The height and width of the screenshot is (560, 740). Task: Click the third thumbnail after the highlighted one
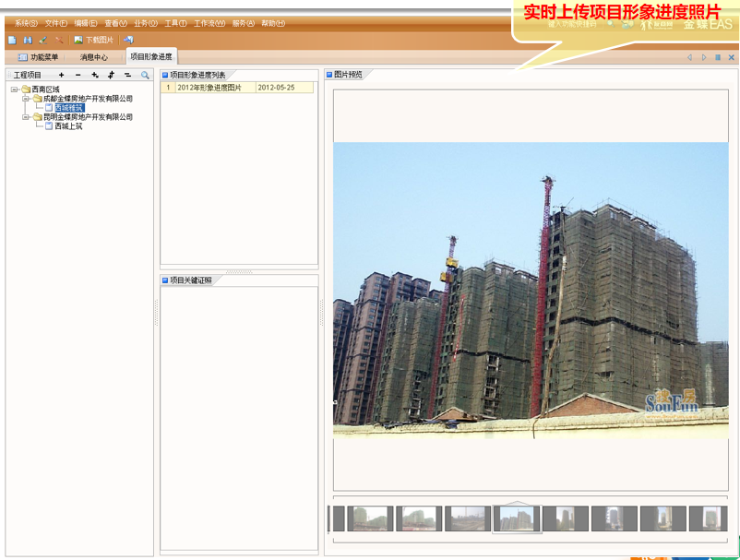[x=663, y=518]
